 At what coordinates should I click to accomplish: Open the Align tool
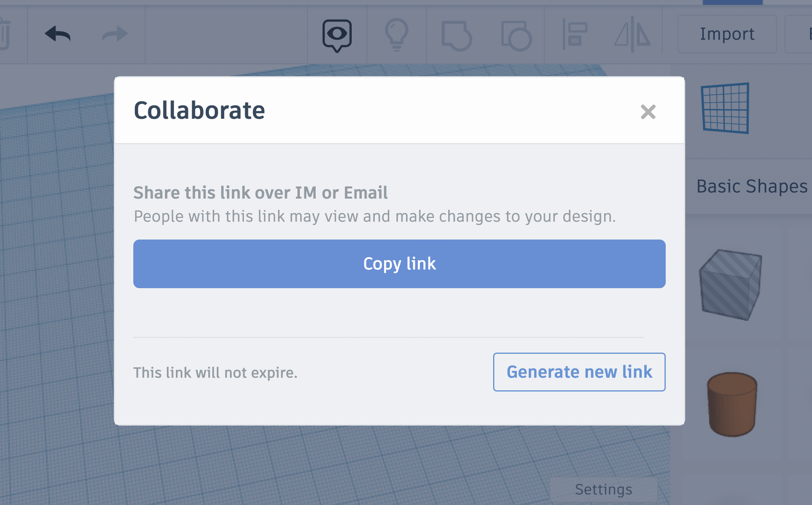[x=574, y=34]
